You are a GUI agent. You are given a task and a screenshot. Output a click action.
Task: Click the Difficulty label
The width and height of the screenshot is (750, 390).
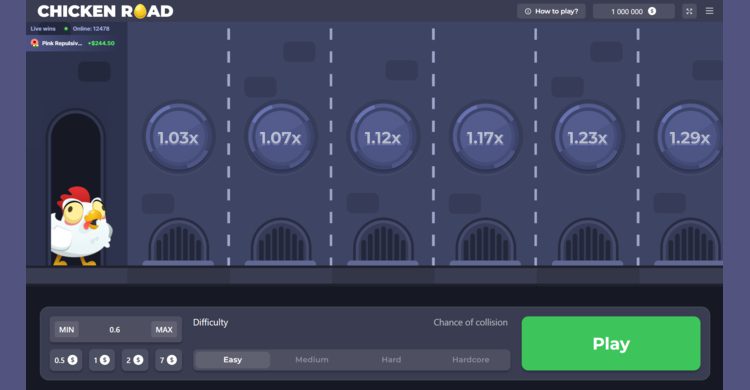tap(210, 323)
